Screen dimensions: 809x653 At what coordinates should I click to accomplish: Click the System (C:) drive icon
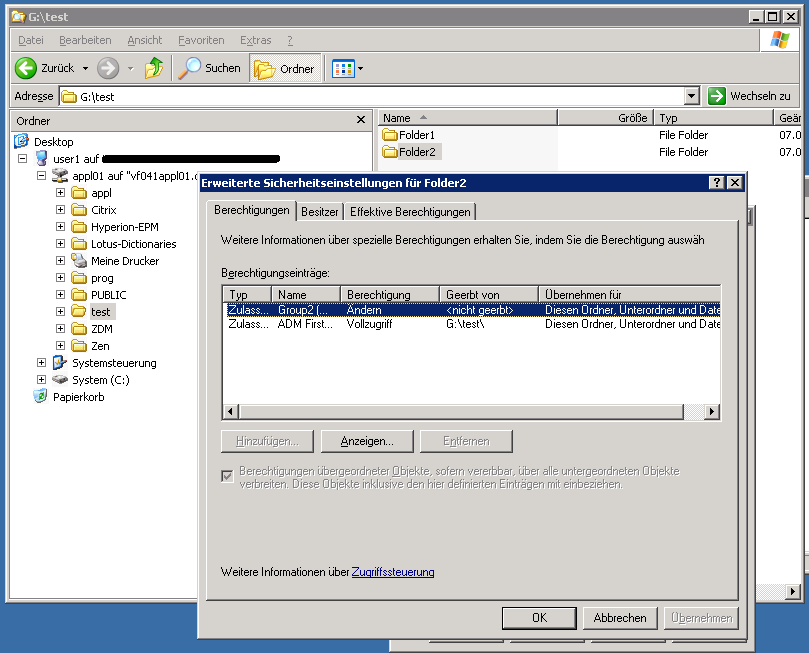pos(60,380)
